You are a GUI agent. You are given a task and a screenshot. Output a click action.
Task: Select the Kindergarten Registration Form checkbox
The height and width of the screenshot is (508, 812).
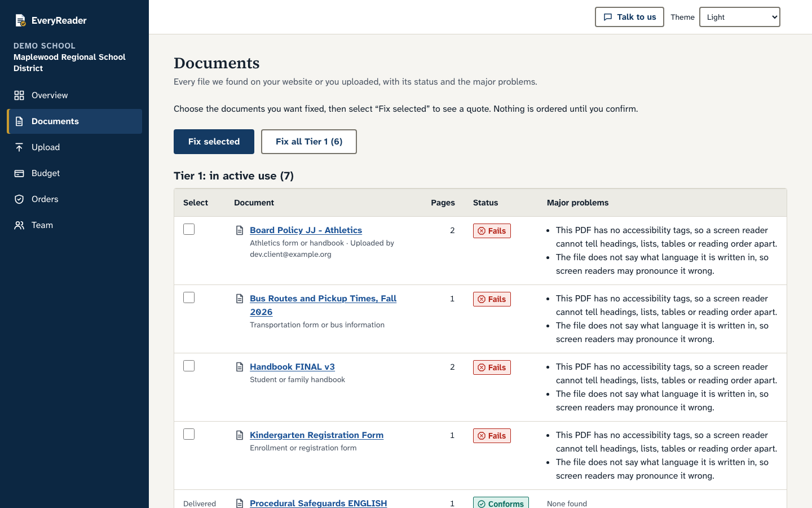(x=189, y=434)
